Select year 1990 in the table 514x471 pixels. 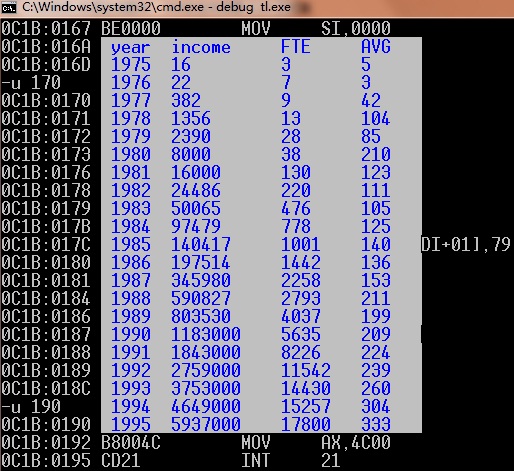(131, 334)
